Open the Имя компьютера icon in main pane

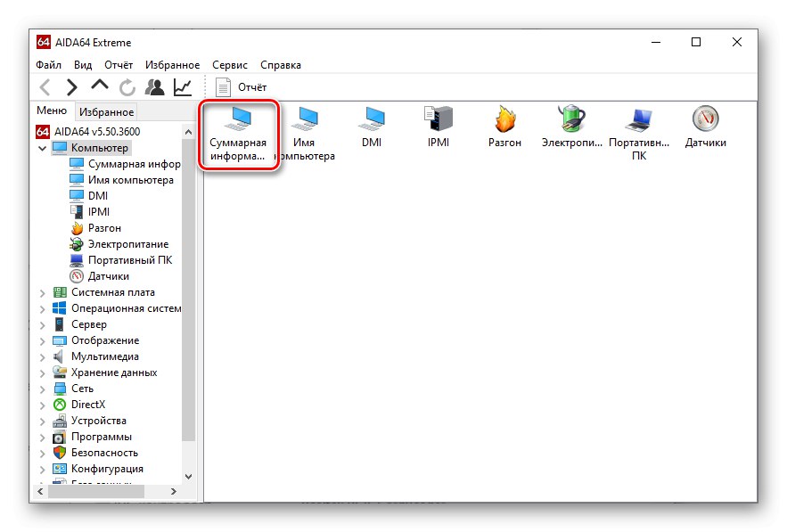pos(305,134)
